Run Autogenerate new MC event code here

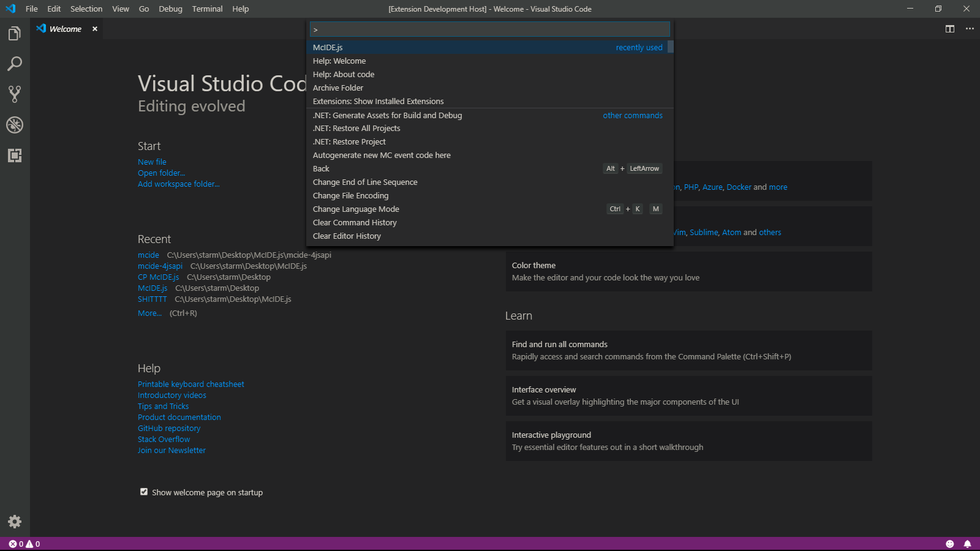488,155
